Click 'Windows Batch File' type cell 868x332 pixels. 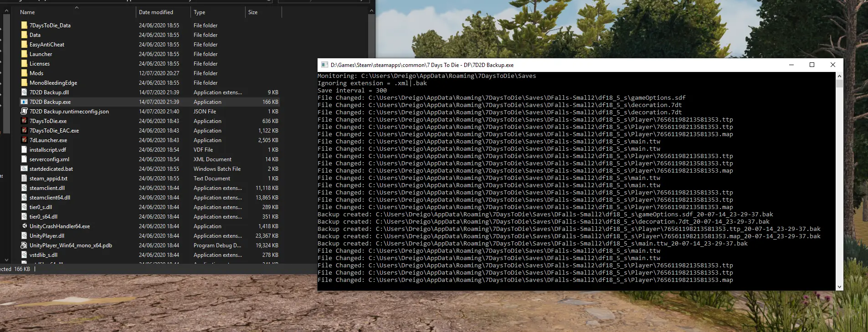[217, 169]
